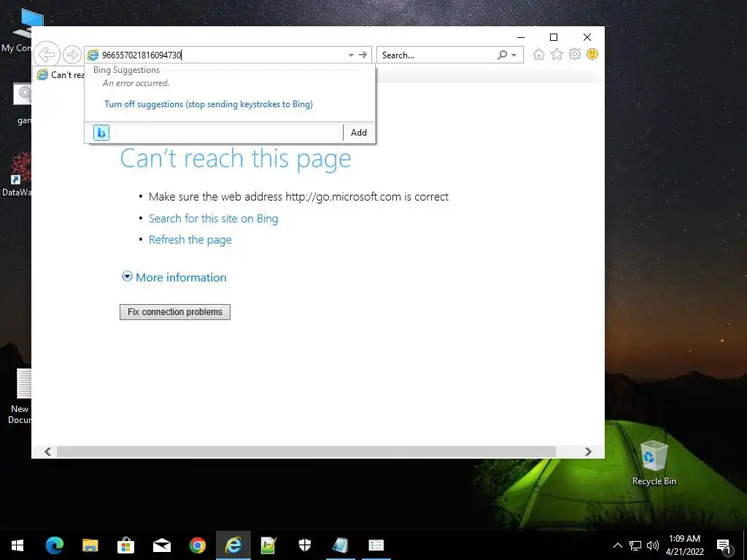747x560 pixels.
Task: Click the search magnifier icon
Action: [502, 55]
